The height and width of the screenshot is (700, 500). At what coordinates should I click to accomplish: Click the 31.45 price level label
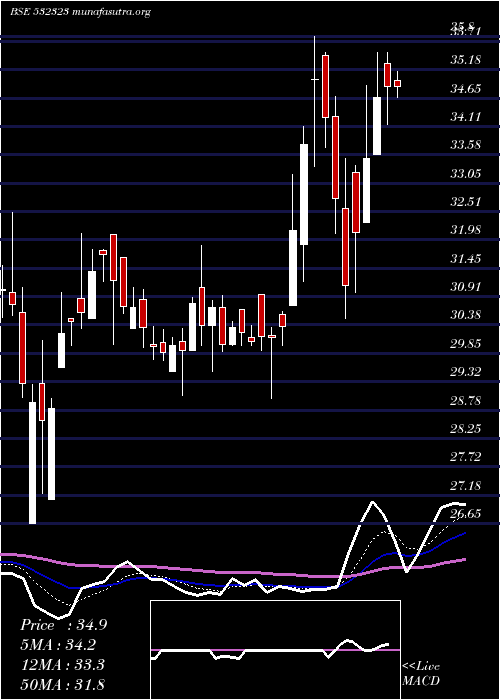point(466,258)
